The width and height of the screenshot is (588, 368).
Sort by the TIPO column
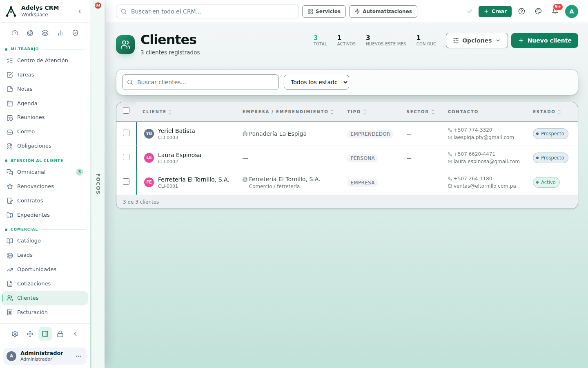[x=357, y=112]
